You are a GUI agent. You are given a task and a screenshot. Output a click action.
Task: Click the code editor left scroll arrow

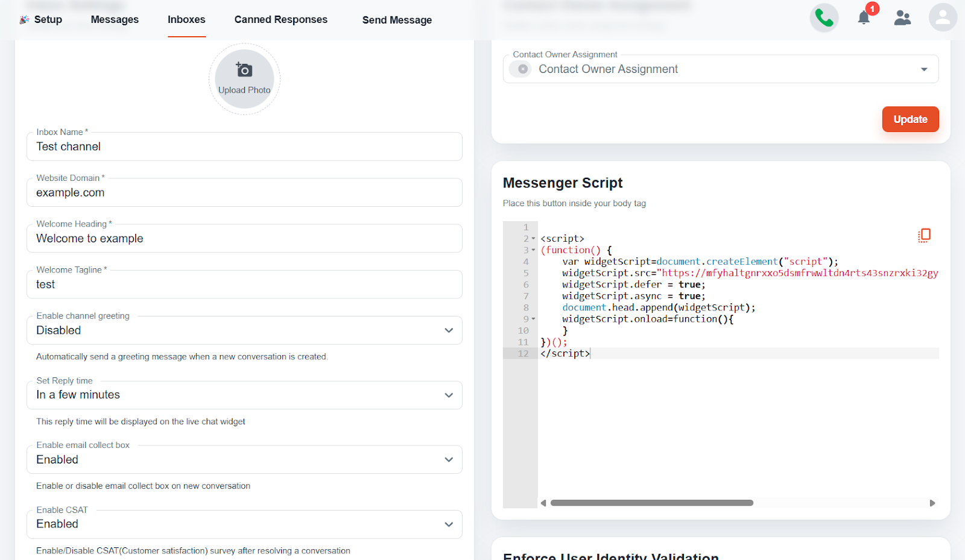pyautogui.click(x=543, y=503)
